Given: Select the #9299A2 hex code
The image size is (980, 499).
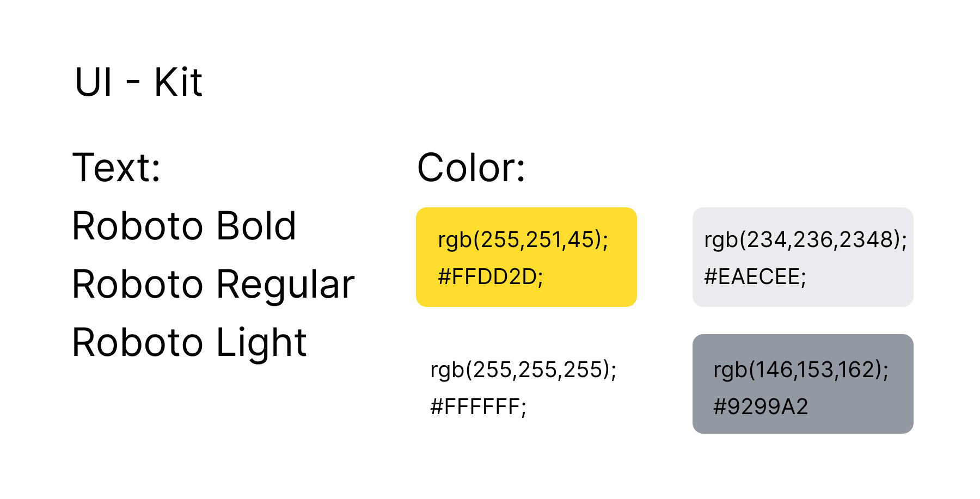Looking at the screenshot, I should [761, 407].
